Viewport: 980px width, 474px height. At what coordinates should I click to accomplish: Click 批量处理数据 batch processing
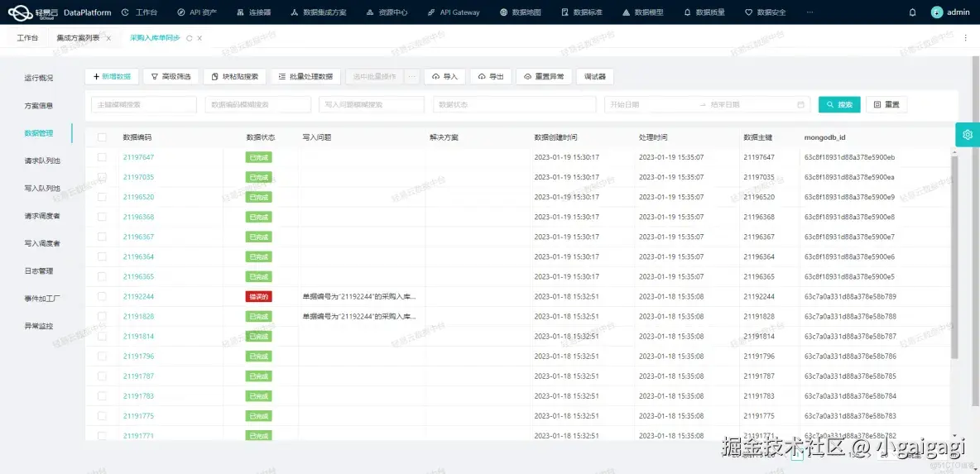click(305, 76)
